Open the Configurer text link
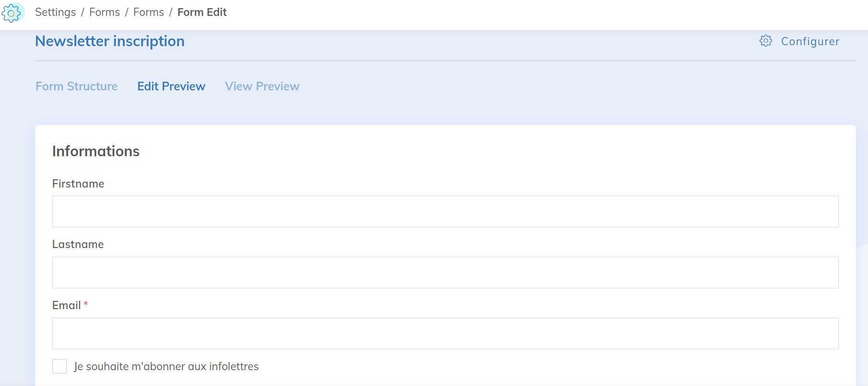The image size is (868, 386). click(810, 41)
